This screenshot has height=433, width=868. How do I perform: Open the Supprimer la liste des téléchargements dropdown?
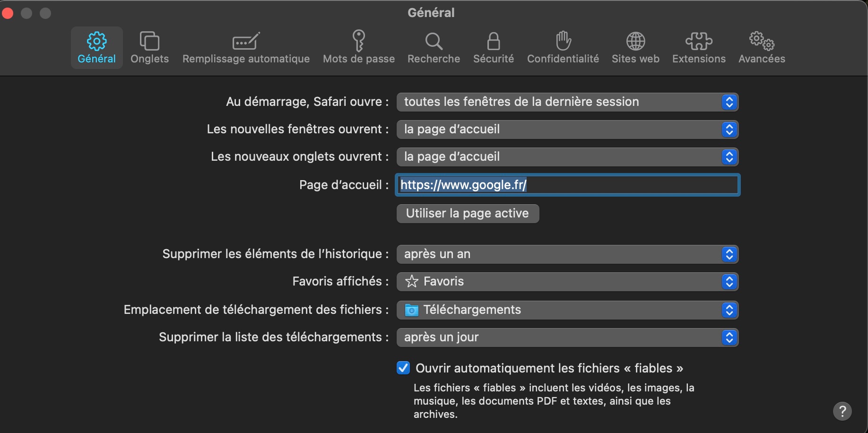pos(567,338)
